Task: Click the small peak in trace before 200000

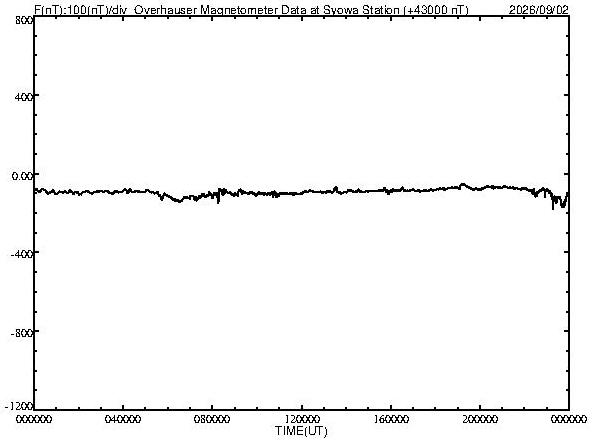Action: [463, 185]
